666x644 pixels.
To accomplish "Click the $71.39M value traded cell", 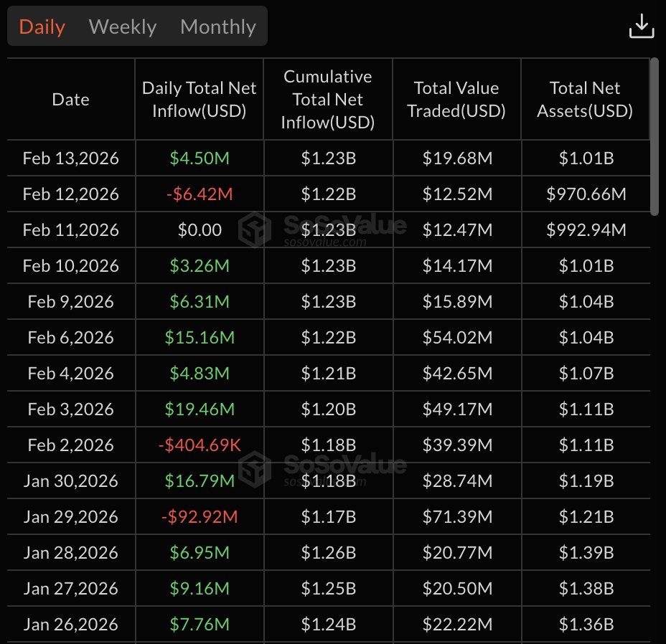I will click(456, 516).
